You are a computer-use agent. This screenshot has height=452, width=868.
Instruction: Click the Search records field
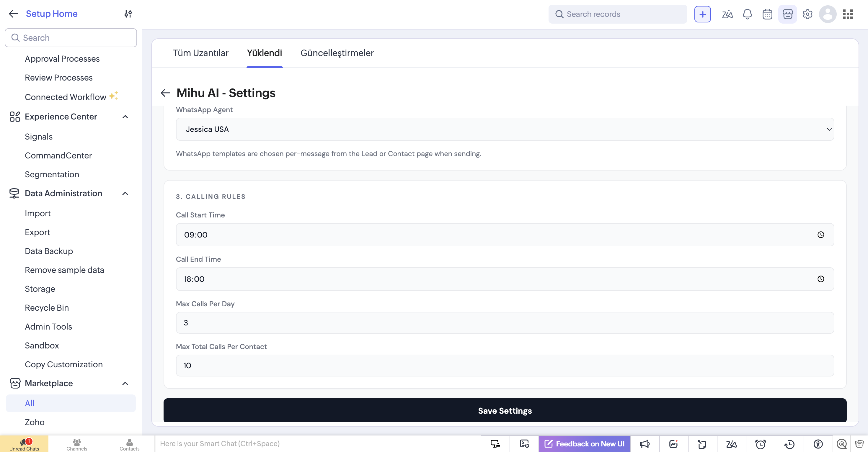click(x=618, y=14)
